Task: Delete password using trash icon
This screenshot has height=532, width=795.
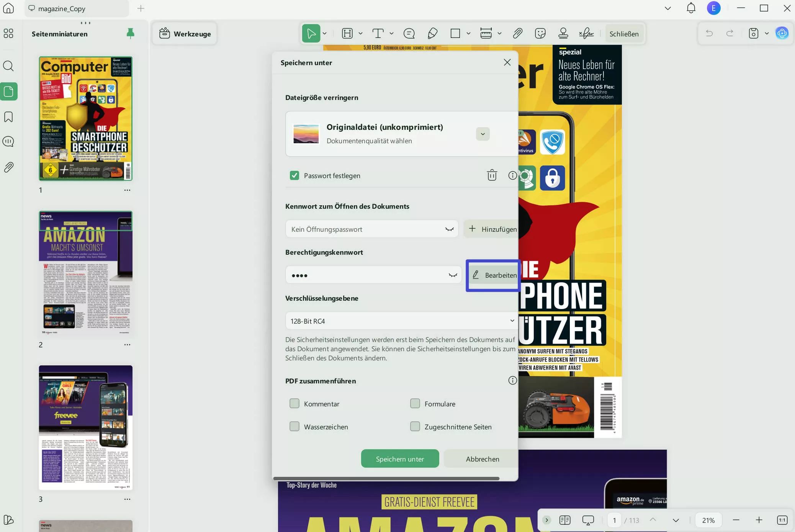Action: tap(492, 175)
